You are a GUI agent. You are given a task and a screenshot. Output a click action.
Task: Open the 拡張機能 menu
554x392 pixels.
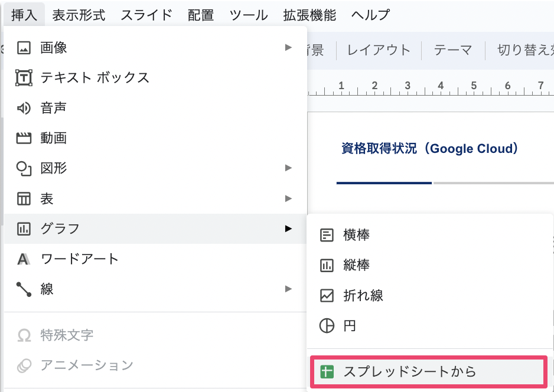pyautogui.click(x=309, y=15)
